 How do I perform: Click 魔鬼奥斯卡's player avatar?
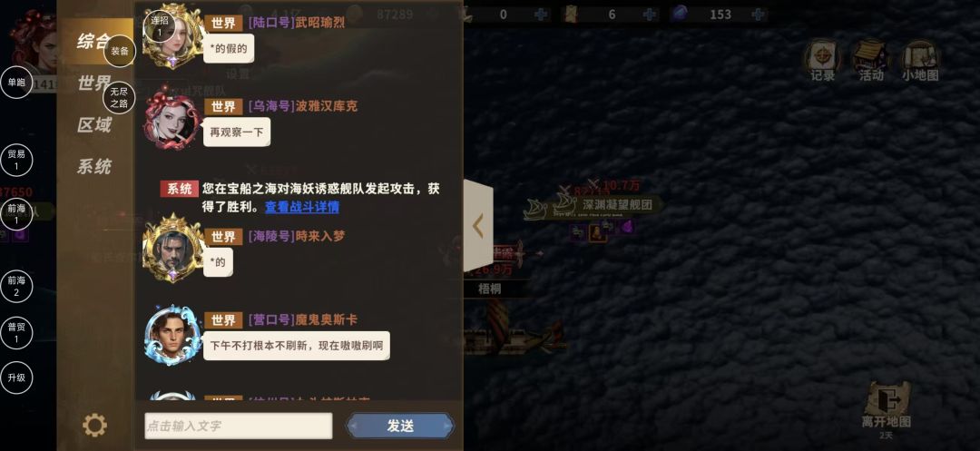172,336
